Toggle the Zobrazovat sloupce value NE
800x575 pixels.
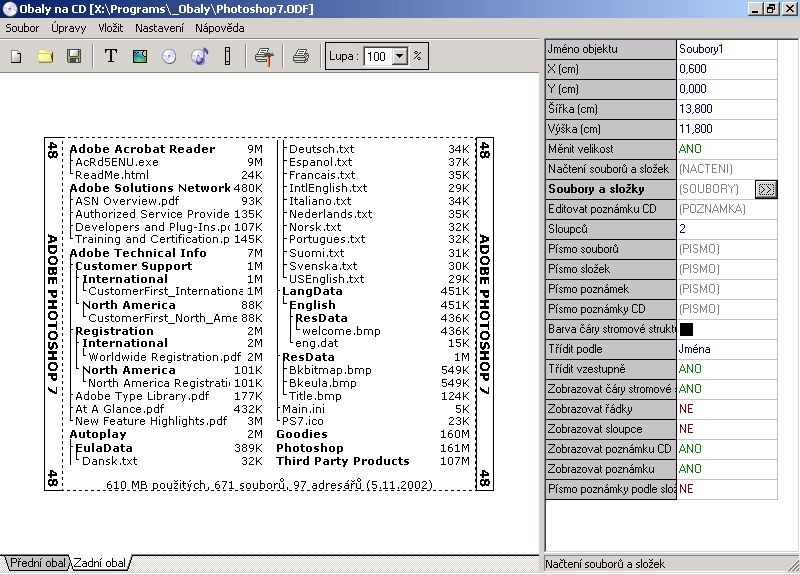(x=687, y=429)
